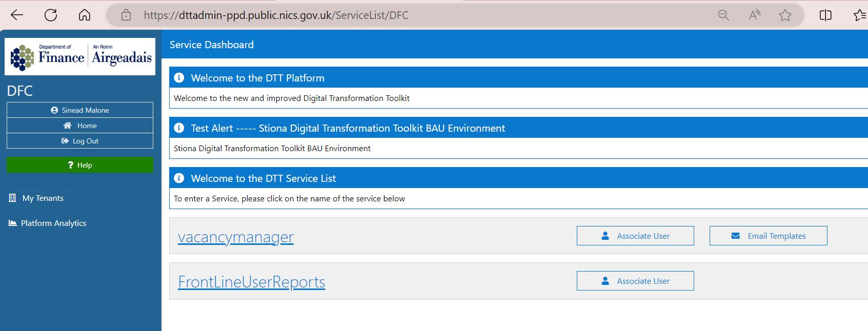Click 'Welcome to the new and improved' message

[x=292, y=98]
